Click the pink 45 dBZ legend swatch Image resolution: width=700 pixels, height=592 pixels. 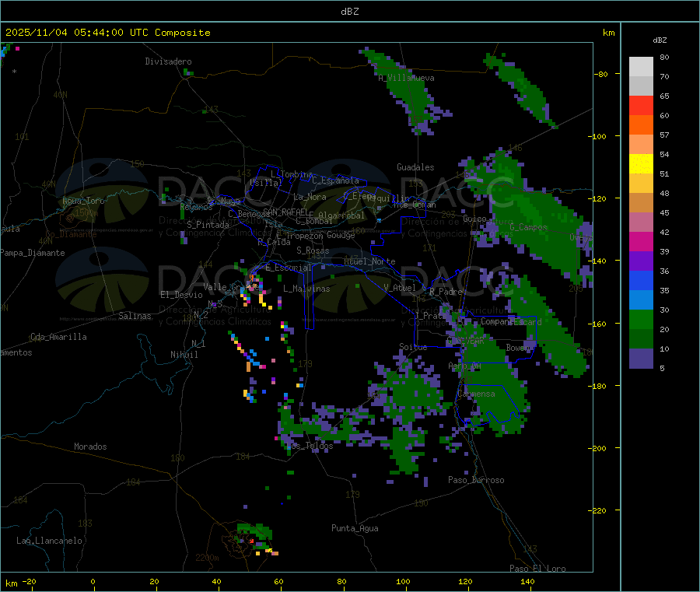(x=641, y=222)
